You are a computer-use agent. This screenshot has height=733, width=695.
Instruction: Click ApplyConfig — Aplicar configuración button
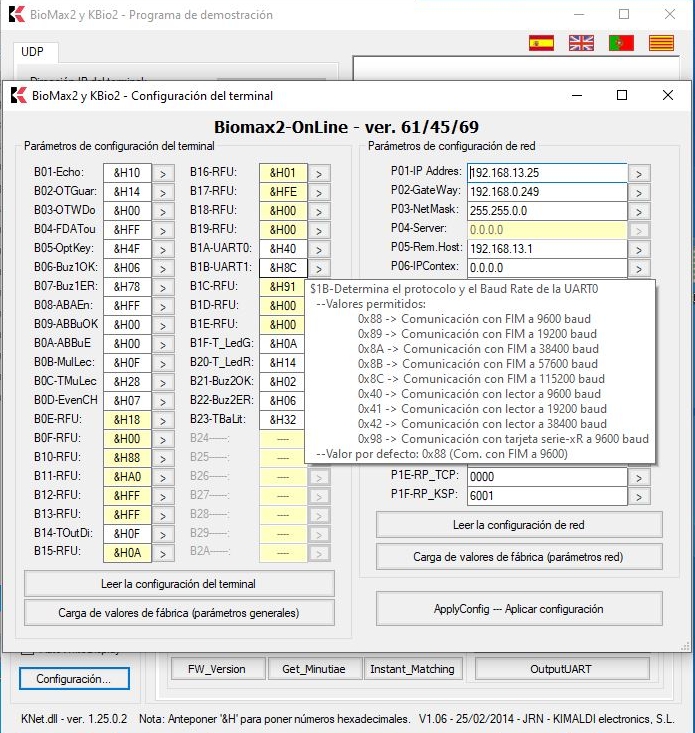519,609
